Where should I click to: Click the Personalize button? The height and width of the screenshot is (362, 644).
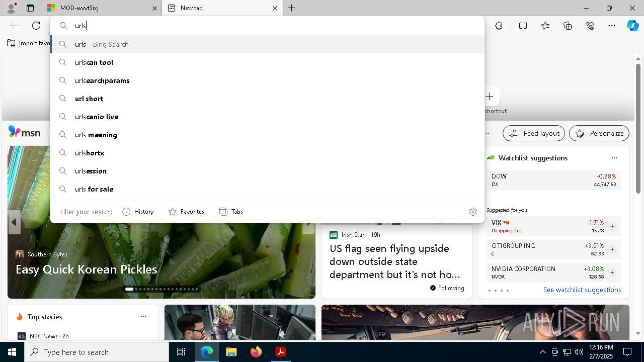[599, 133]
